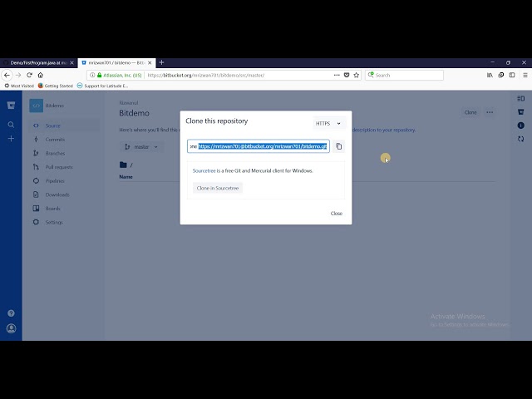Click the top right panel toggle icon

coord(521,98)
